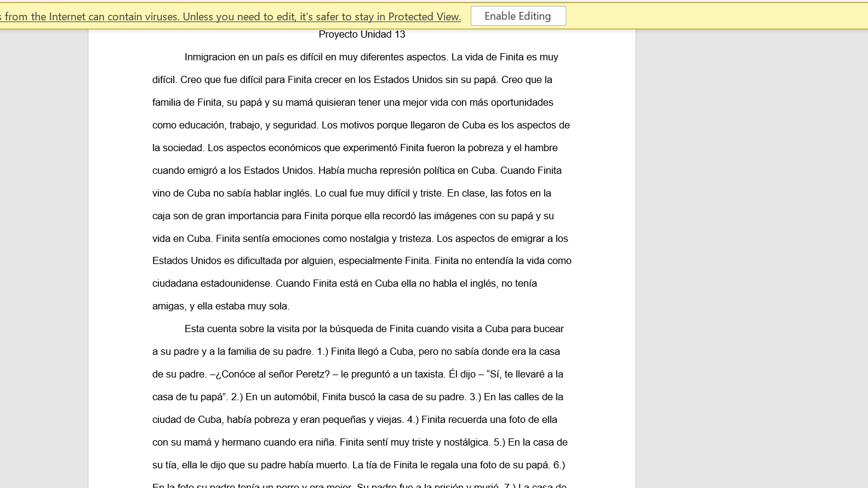
Task: Click the line starting "su tía, ella le dijo"
Action: pyautogui.click(x=359, y=465)
